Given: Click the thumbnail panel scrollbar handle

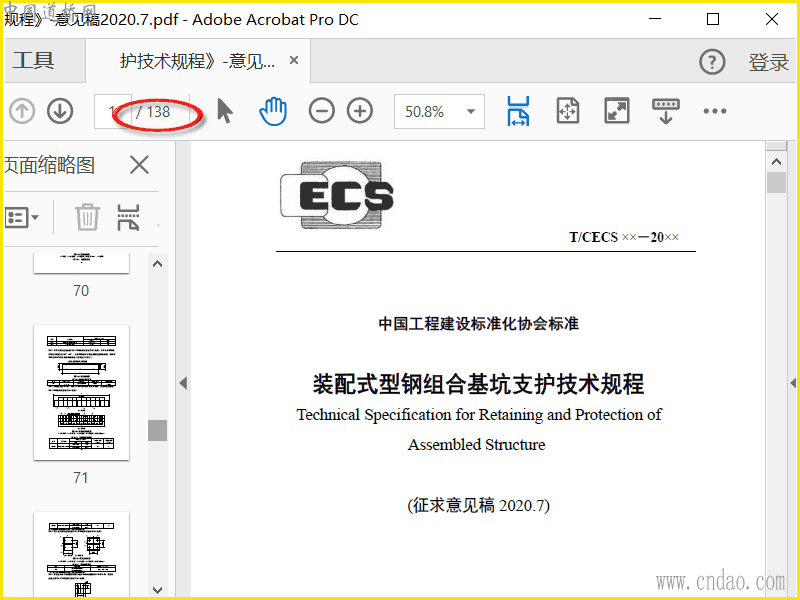Looking at the screenshot, I should pyautogui.click(x=158, y=430).
